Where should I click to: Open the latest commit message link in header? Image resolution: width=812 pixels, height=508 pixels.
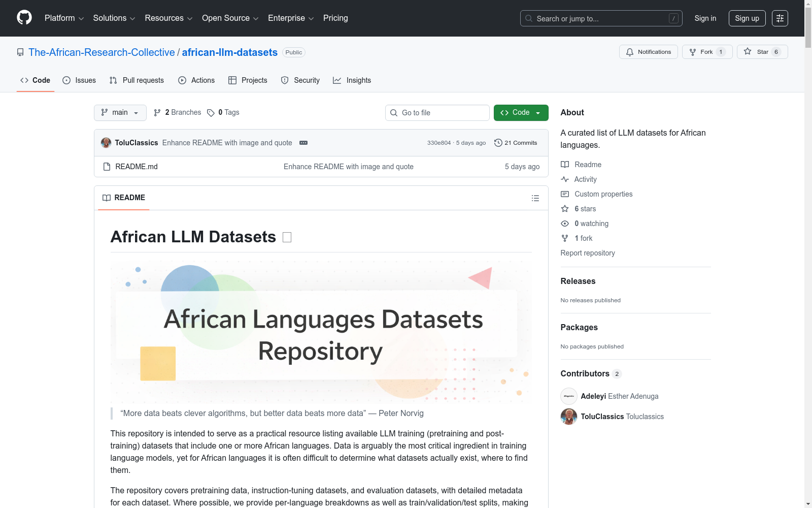227,143
